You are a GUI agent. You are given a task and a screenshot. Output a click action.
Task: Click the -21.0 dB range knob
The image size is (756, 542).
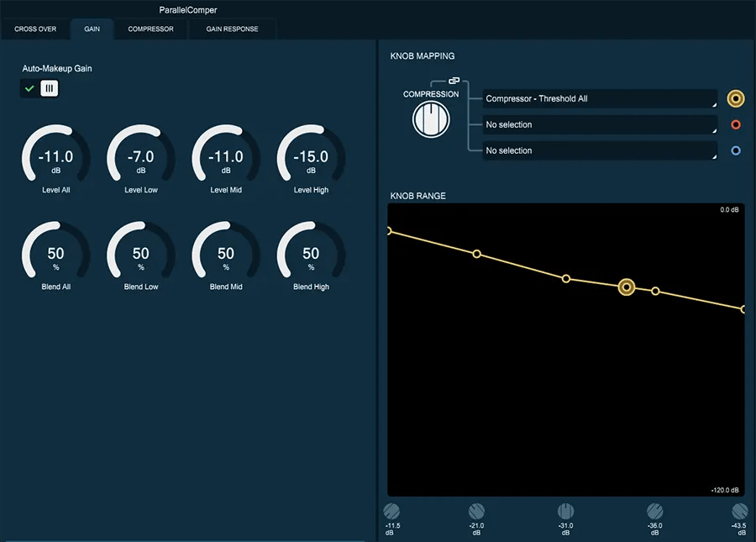pyautogui.click(x=476, y=511)
